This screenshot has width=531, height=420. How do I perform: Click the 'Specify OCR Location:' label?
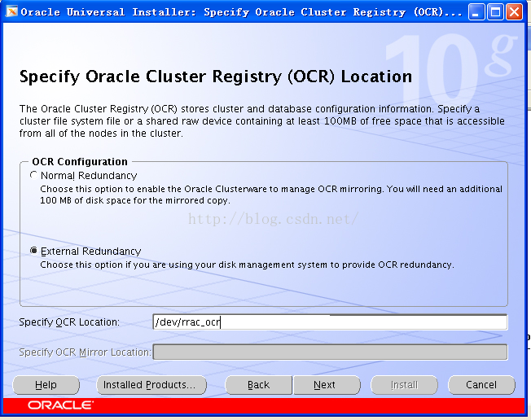tap(69, 322)
